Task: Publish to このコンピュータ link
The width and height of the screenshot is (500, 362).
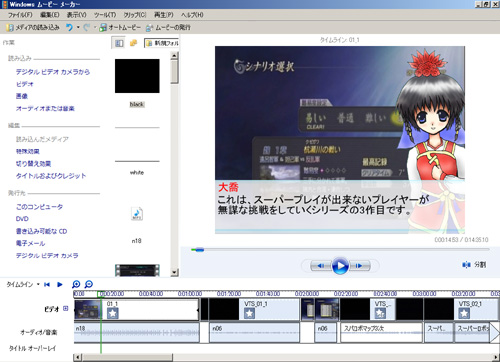Action: (39, 207)
